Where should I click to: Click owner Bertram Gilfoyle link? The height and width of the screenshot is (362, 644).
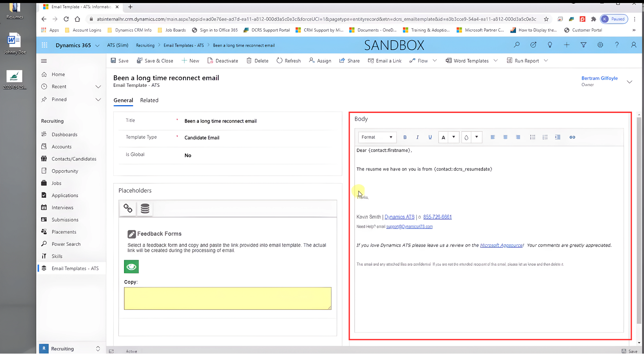599,78
